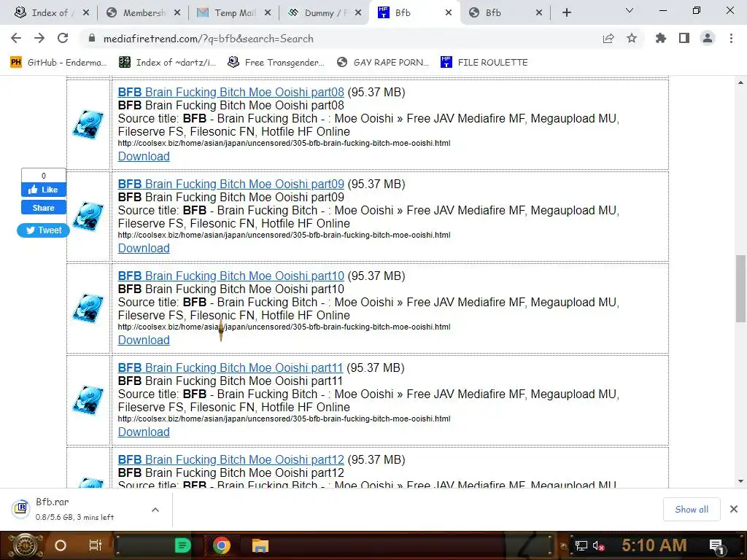Click 'Show all' downloads button

click(692, 509)
